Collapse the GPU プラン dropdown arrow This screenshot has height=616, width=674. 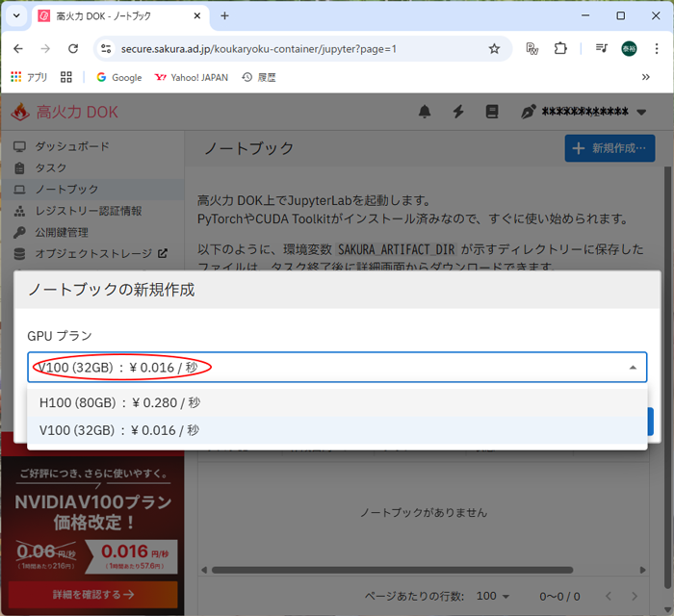tap(633, 368)
